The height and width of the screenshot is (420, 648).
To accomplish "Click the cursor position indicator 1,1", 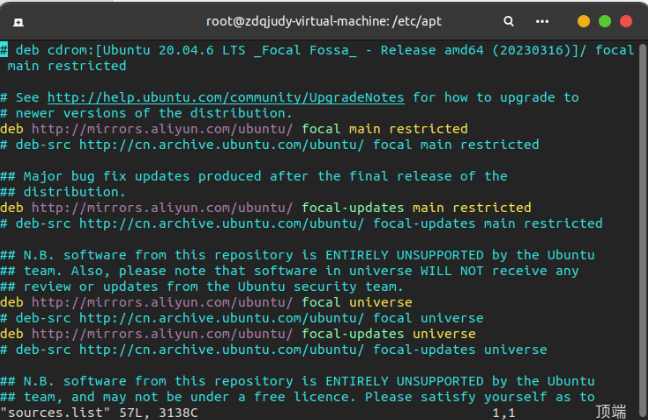I will [x=504, y=413].
